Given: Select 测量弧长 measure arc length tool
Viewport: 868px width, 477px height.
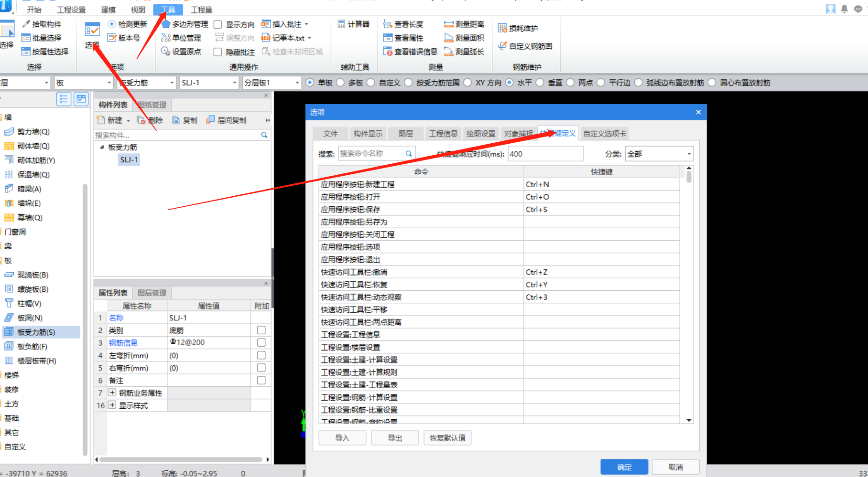Looking at the screenshot, I should [x=464, y=52].
